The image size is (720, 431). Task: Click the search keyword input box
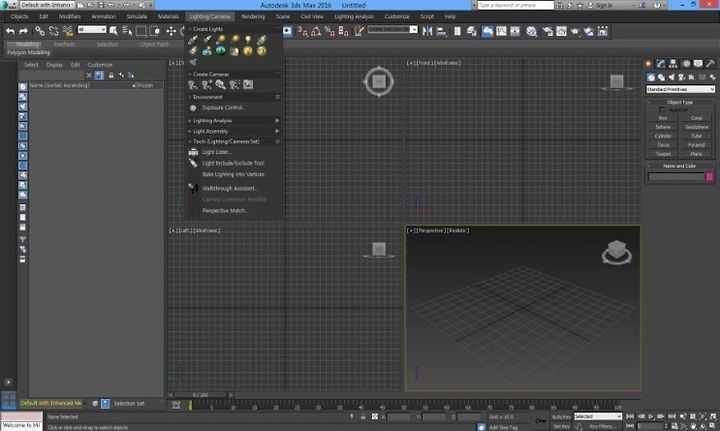(515, 5)
